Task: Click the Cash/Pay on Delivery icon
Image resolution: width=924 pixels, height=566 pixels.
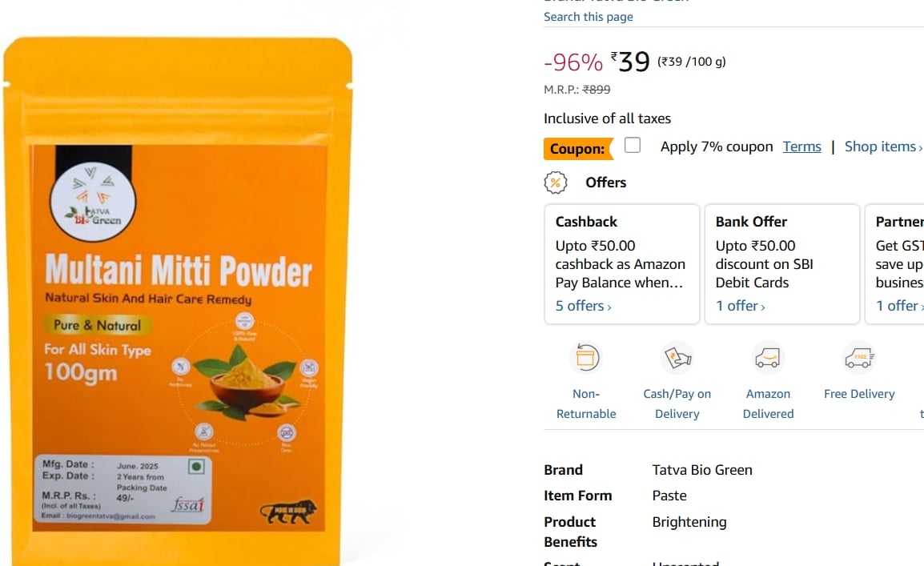Action: (x=677, y=357)
